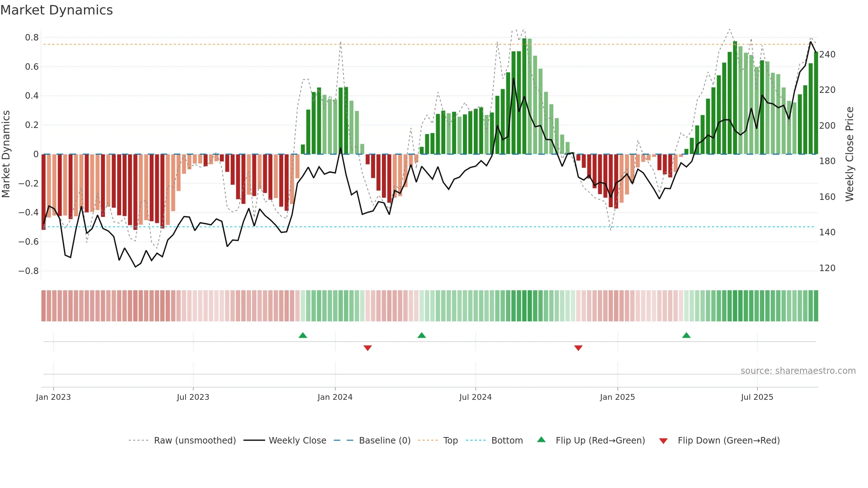Click the Top legend entry
868x488 pixels.
[438, 440]
